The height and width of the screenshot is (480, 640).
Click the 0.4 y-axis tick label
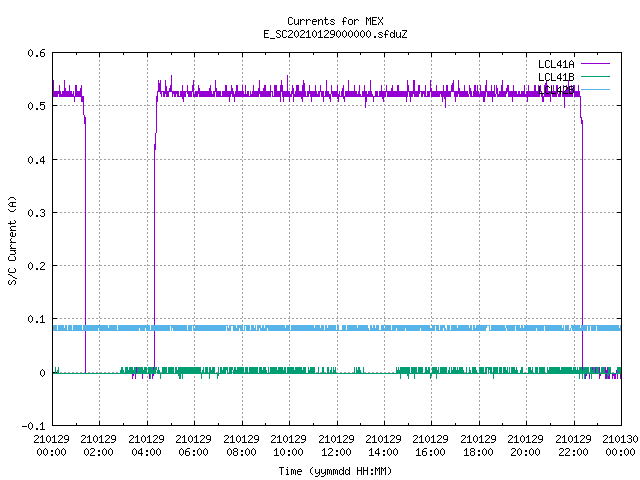coord(36,160)
